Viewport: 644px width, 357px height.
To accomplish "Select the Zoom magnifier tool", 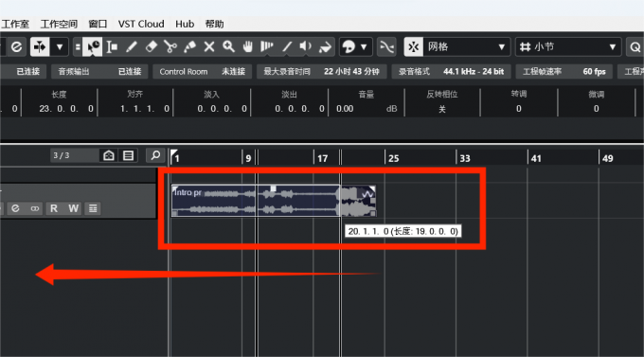I will 228,46.
